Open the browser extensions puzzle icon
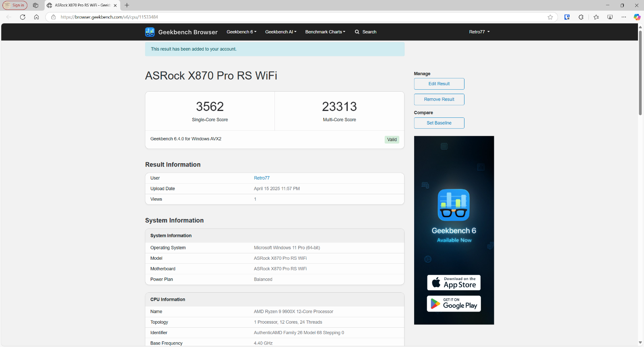Viewport: 644px width, 347px height. click(x=581, y=17)
